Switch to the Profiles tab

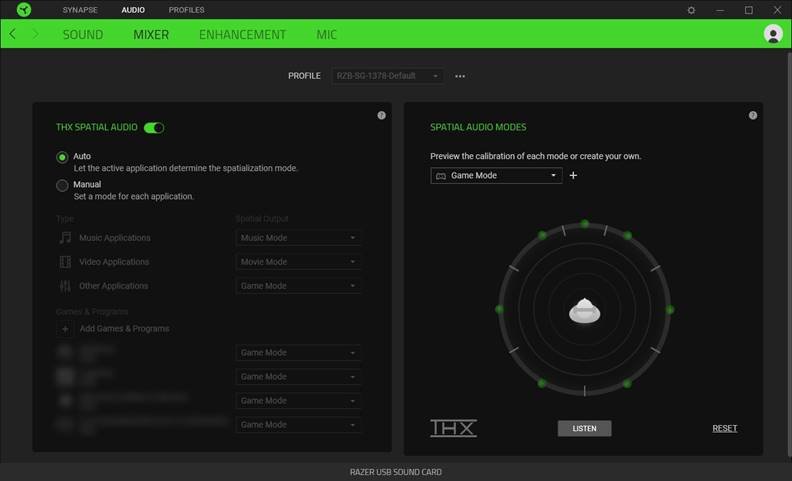click(x=186, y=10)
